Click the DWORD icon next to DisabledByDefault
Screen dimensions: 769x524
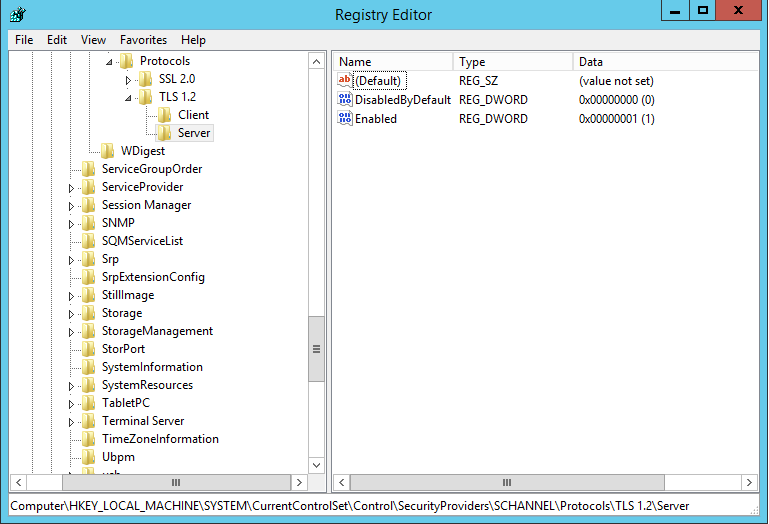345,100
